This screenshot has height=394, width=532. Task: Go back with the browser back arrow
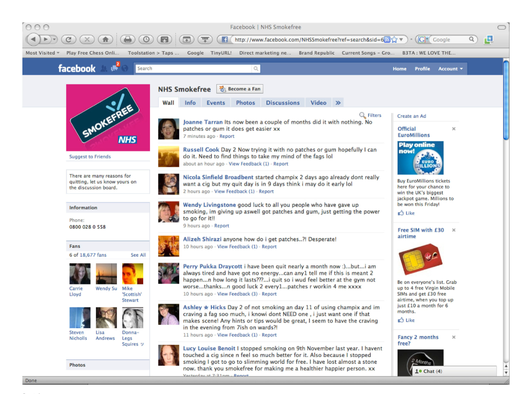coord(33,39)
